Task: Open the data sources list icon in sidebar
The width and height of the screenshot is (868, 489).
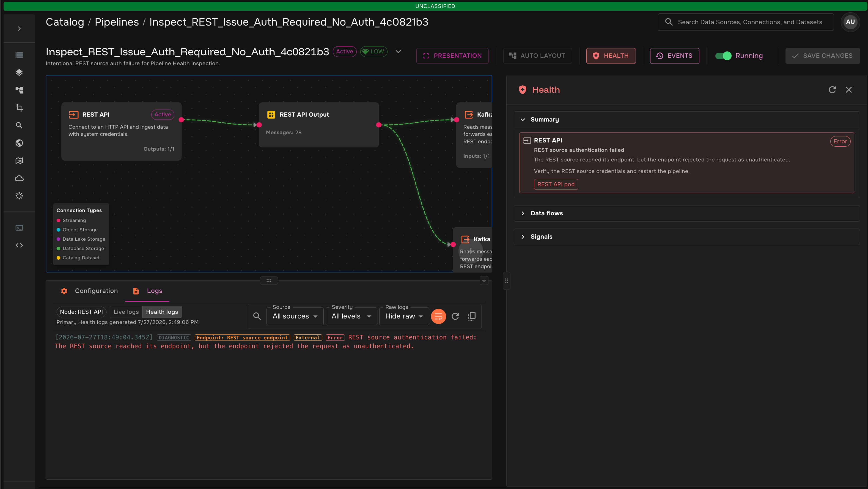Action: pos(19,55)
